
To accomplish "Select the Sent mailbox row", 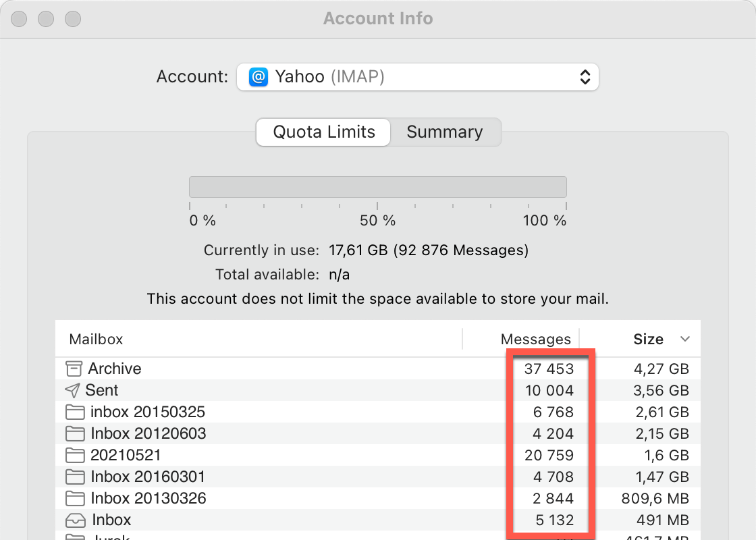I will pos(270,390).
